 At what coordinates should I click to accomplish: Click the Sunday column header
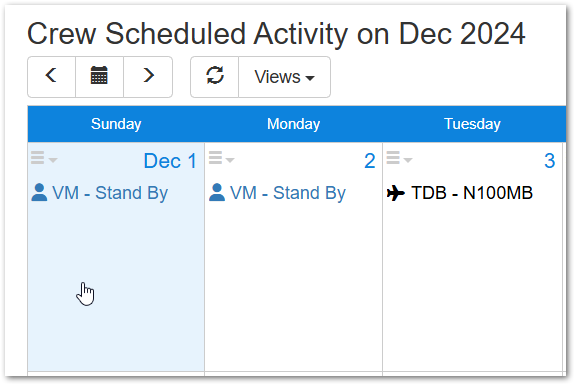pyautogui.click(x=116, y=124)
